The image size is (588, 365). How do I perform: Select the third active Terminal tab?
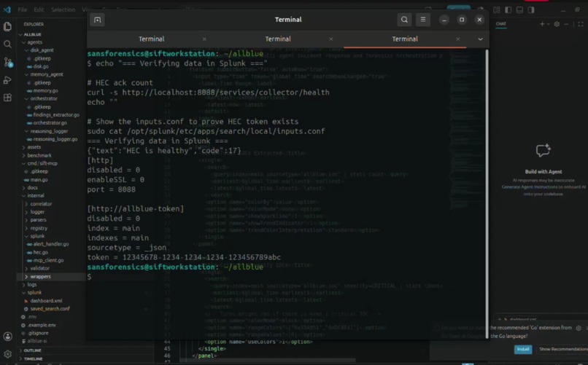405,39
